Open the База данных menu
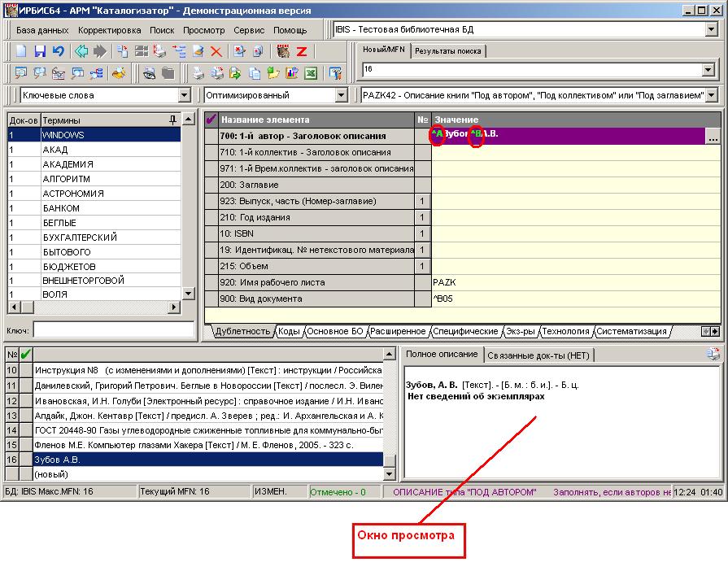Viewport: 728px width, 584px height. point(42,30)
